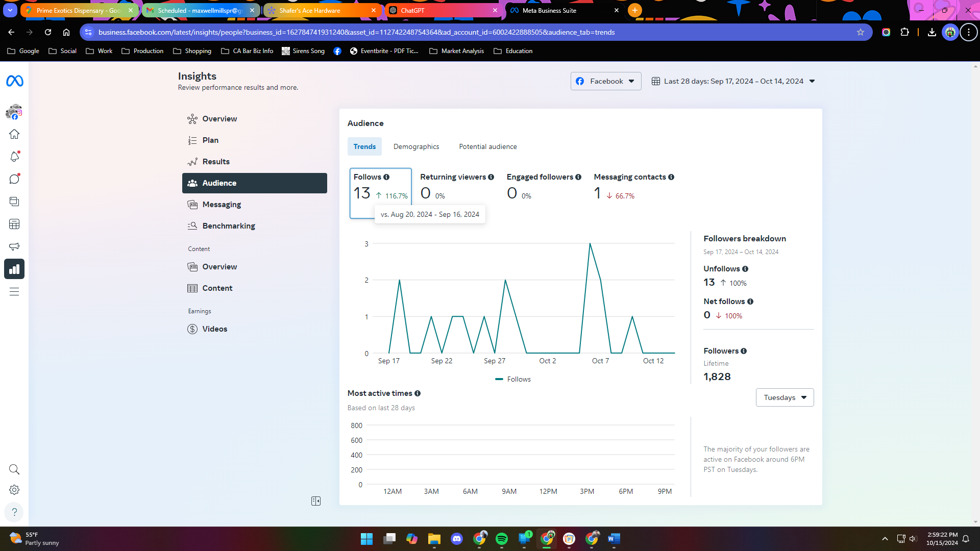The width and height of the screenshot is (980, 551).
Task: Click info icon next to Follows
Action: point(386,177)
